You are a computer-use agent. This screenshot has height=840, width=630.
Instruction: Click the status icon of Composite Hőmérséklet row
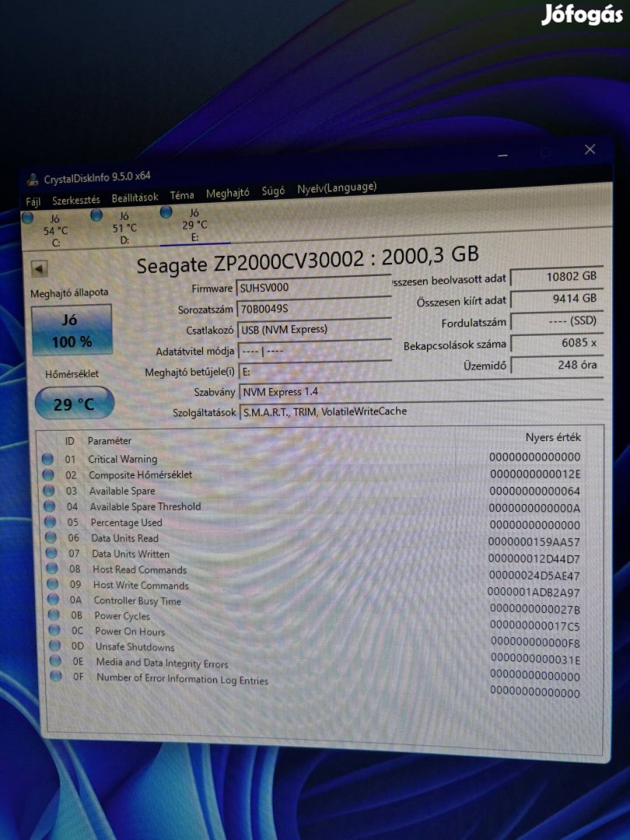coord(48,474)
